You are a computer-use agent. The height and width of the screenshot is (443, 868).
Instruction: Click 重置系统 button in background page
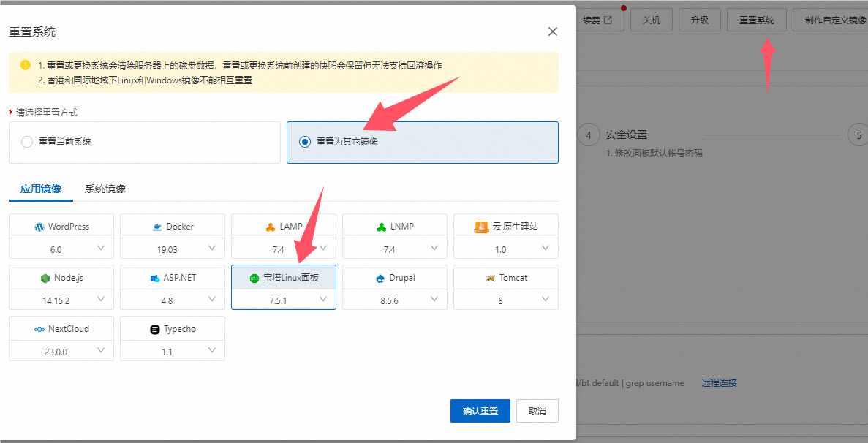[x=757, y=20]
